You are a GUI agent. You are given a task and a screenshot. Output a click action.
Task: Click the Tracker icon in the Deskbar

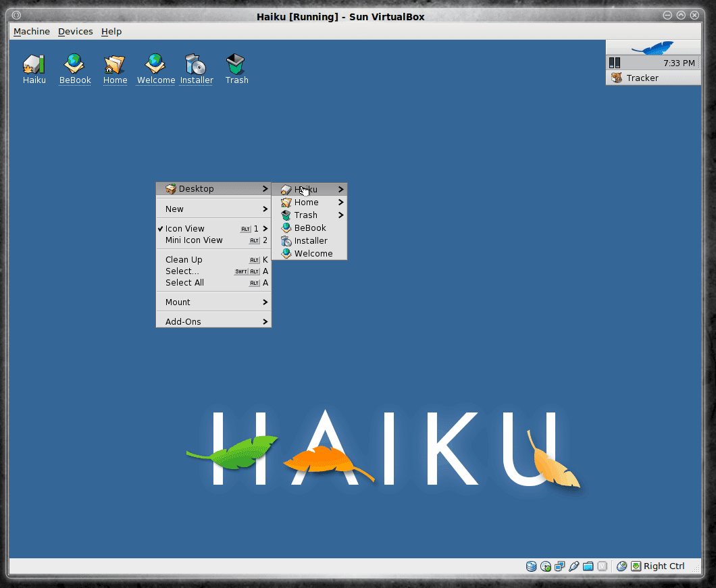(616, 78)
